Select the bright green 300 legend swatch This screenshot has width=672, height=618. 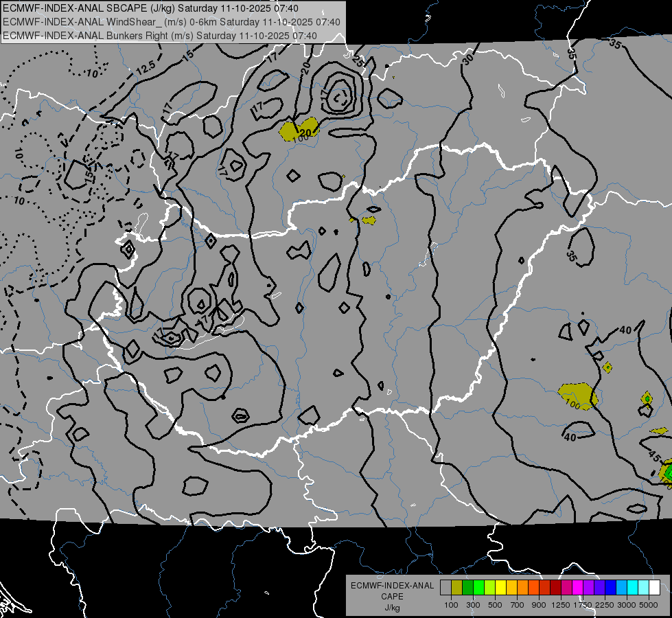tap(478, 587)
